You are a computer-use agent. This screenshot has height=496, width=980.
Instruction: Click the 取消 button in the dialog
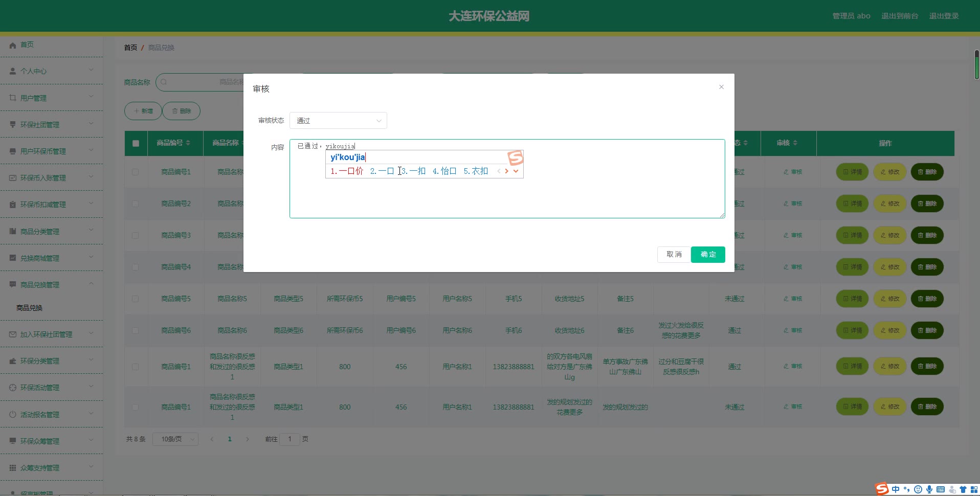[674, 255]
